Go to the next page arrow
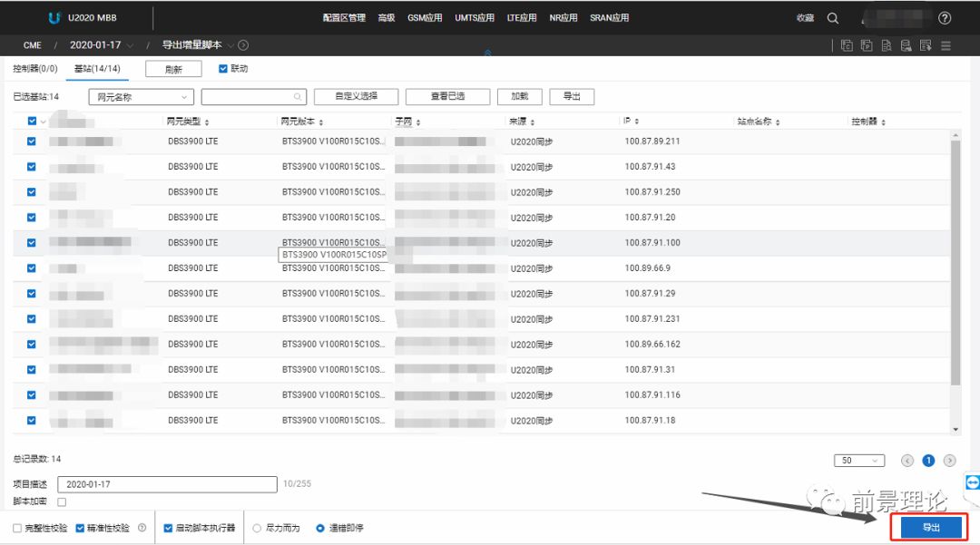This screenshot has width=980, height=545. tap(949, 461)
